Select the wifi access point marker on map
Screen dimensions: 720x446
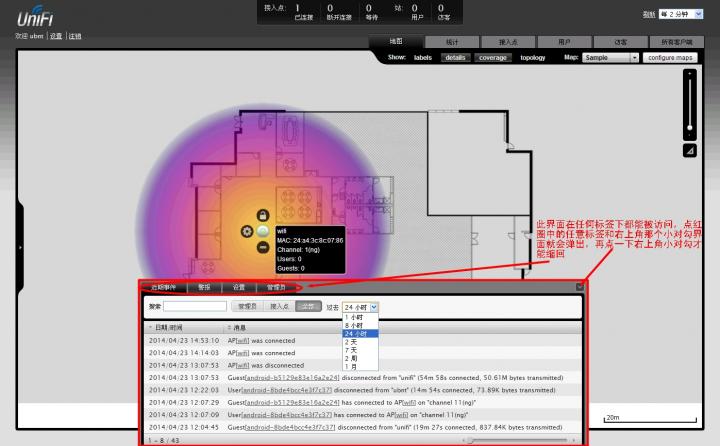(x=263, y=231)
